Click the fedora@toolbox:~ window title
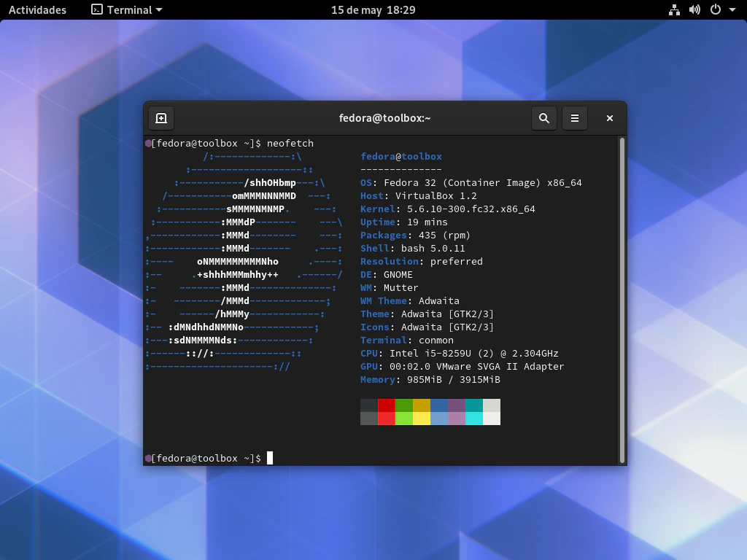Image resolution: width=747 pixels, height=560 pixels. pyautogui.click(x=384, y=118)
